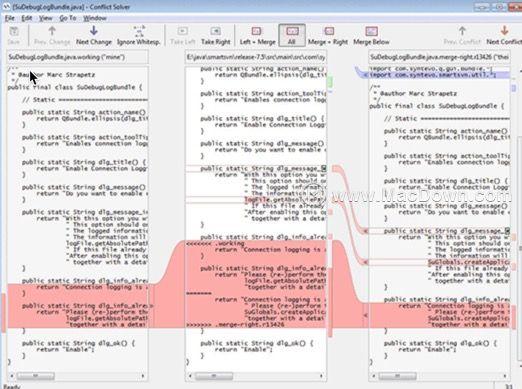Image resolution: width=522 pixels, height=389 pixels.
Task: Click the Left + Merge view icon
Action: pos(256,31)
